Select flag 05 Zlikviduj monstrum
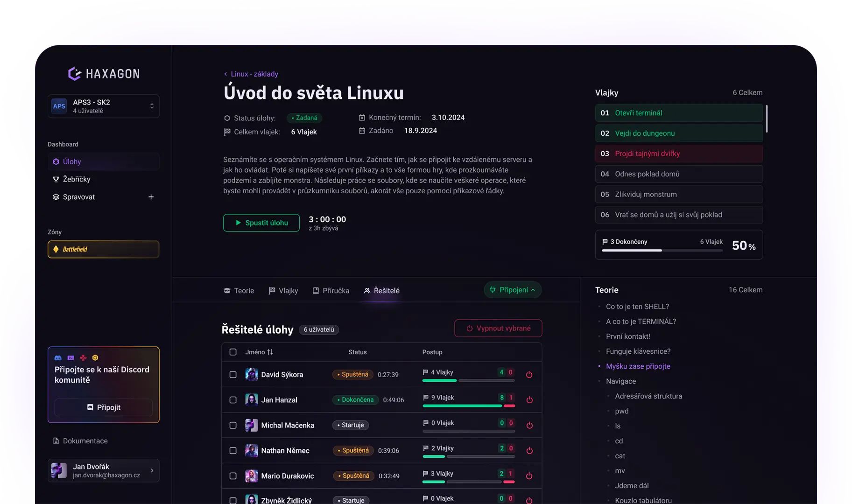Viewport: 852px width, 504px height. 679,194
